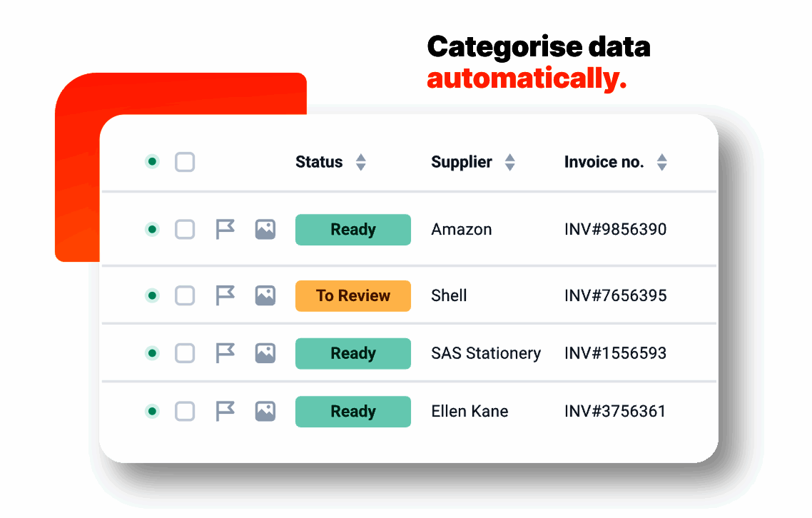Tick the select-all checkbox in header
The image size is (812, 518).
click(185, 162)
